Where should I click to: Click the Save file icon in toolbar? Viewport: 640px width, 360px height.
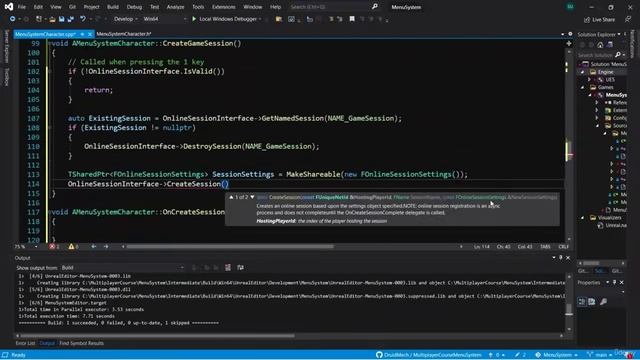(x=62, y=19)
